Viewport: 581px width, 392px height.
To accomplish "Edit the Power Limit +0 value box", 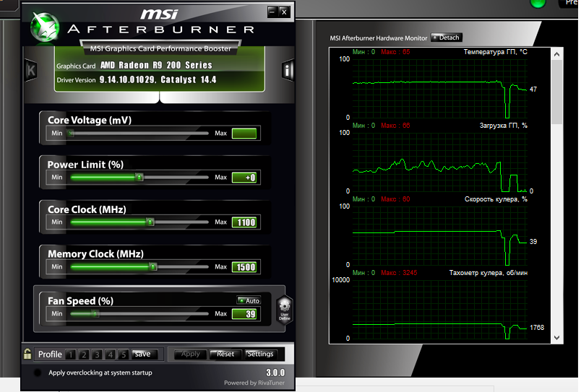I will (x=244, y=178).
